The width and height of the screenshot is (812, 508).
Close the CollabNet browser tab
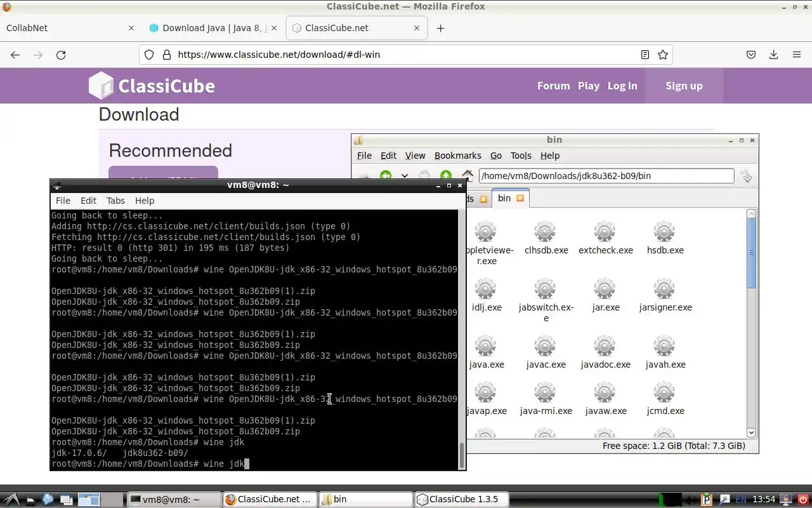click(x=131, y=28)
